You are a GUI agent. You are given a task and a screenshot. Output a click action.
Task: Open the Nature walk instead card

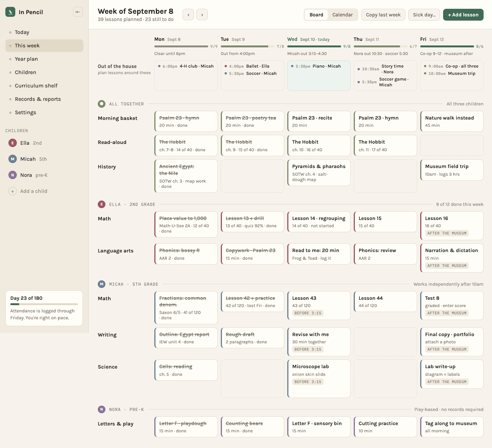[452, 121]
